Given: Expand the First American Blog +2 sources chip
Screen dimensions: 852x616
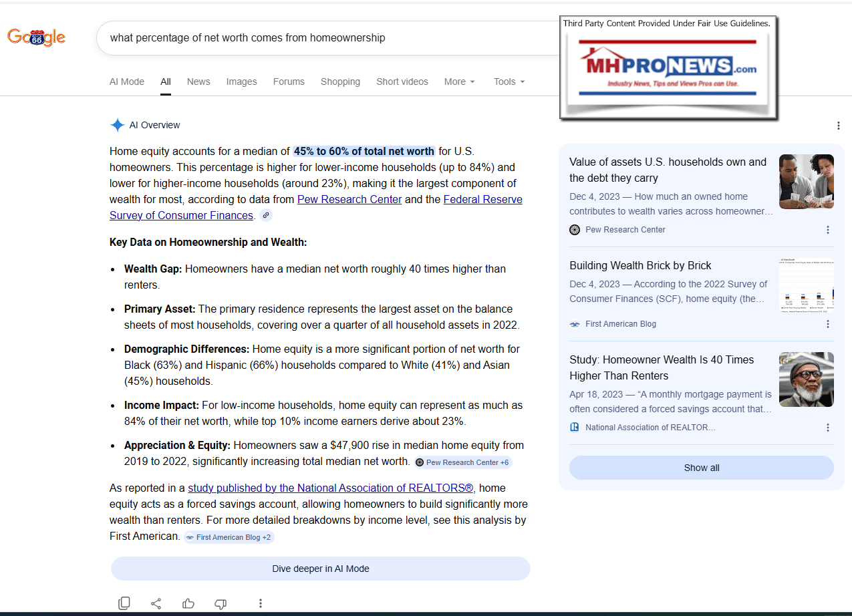Looking at the screenshot, I should 229,537.
